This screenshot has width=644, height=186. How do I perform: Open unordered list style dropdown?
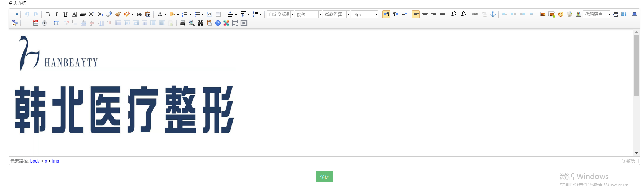coord(203,14)
